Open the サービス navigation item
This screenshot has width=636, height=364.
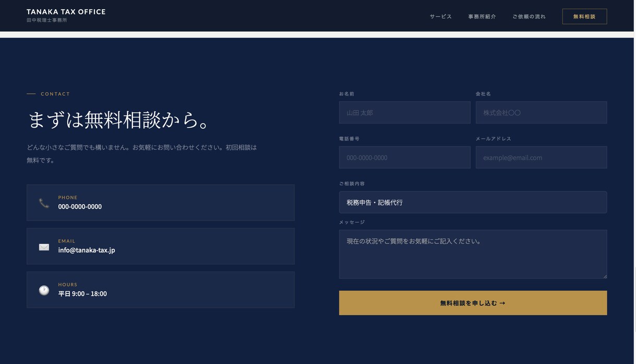tap(441, 17)
